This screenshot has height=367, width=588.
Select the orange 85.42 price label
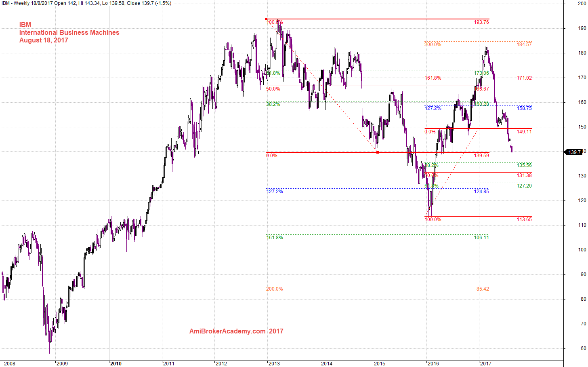coord(483,289)
